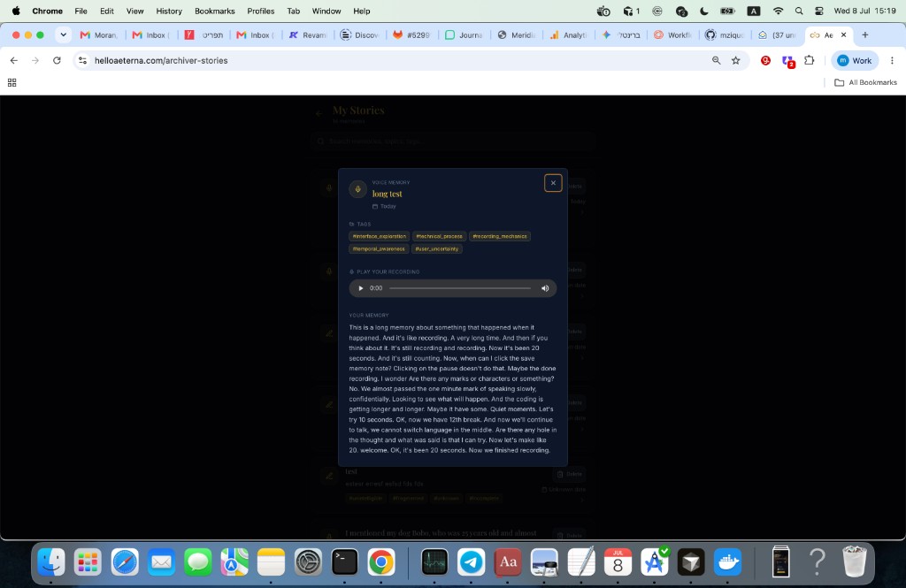Switch to the Meridian tab
Screen dimensions: 906x588
[x=516, y=34]
